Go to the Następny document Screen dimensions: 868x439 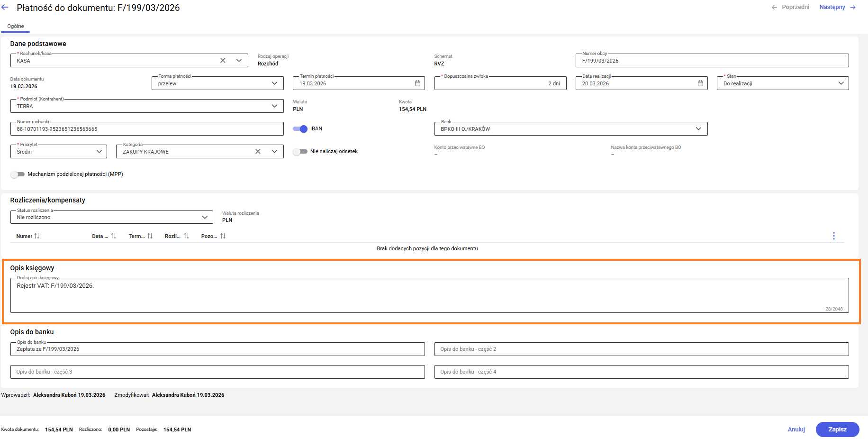tap(837, 7)
